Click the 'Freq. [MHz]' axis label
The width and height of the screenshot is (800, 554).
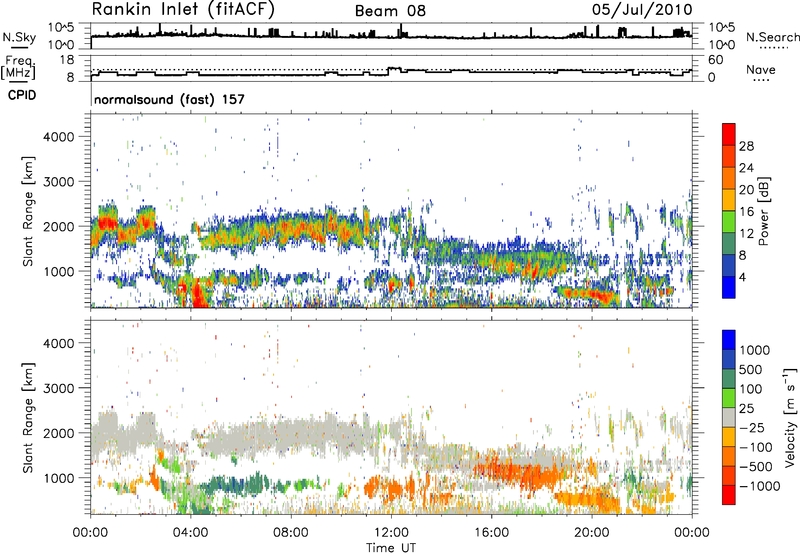pos(18,67)
